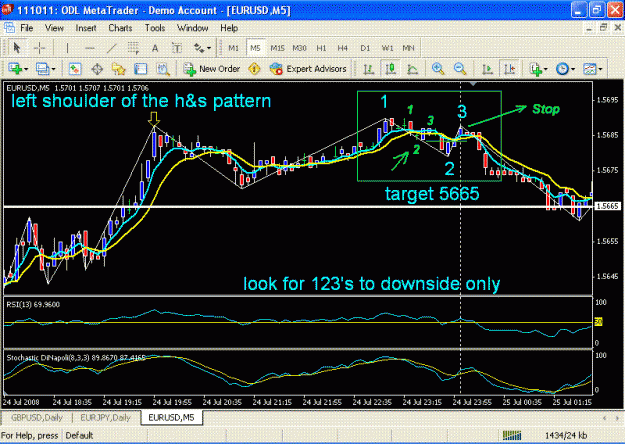625x444 pixels.
Task: Zoom out on the chart
Action: pyautogui.click(x=460, y=69)
